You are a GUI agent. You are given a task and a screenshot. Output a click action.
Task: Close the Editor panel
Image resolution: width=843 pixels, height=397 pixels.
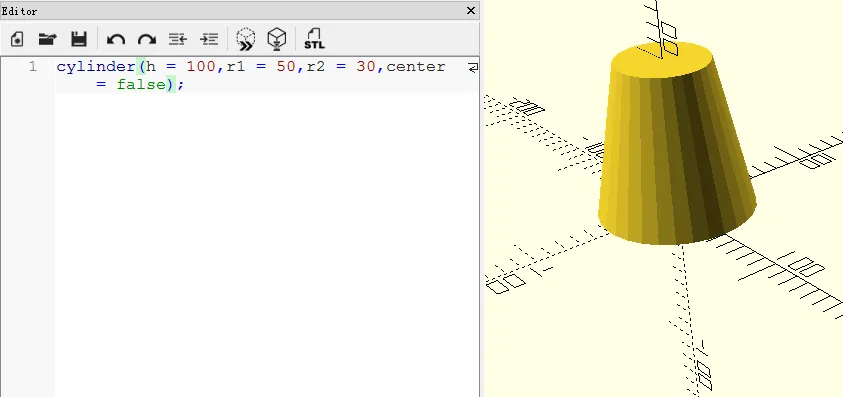[x=471, y=10]
